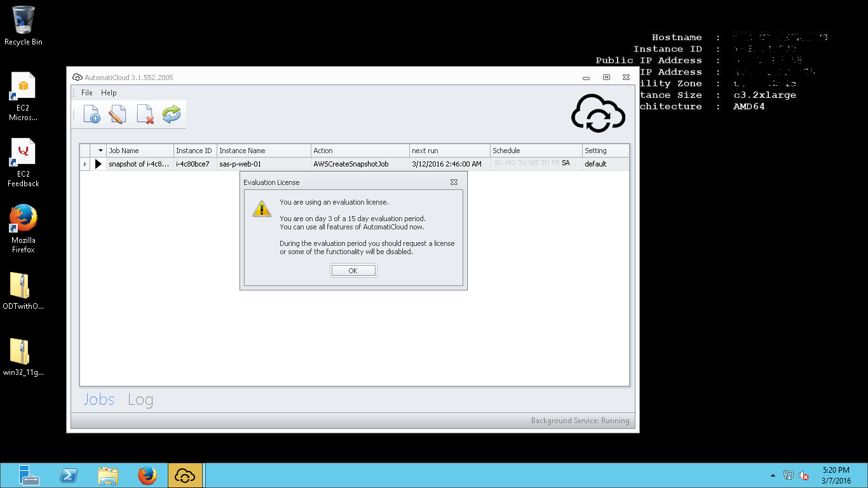Sort by the Instance Name column header
This screenshot has width=868, height=488.
click(x=264, y=151)
